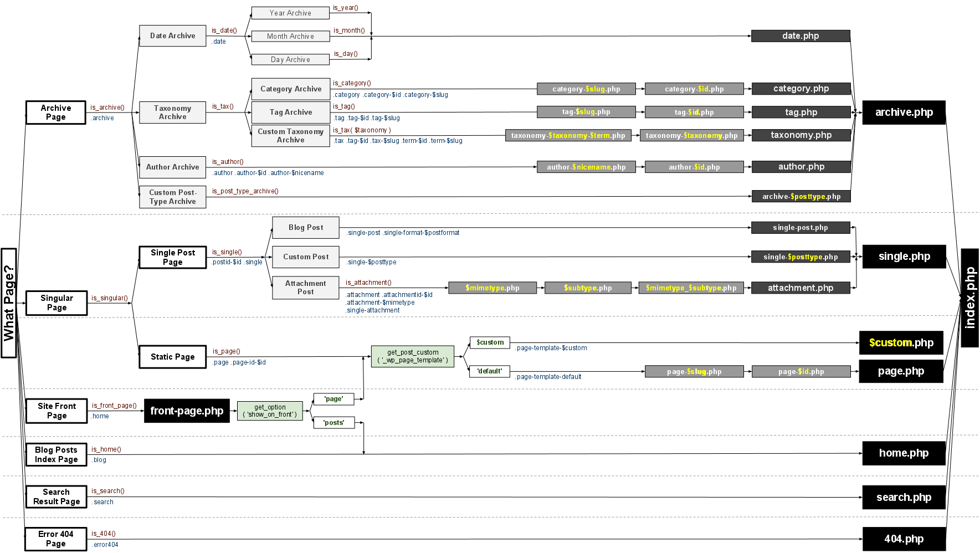Click the Day Archive box
Viewport: 980px width, 553px height.
click(x=290, y=59)
